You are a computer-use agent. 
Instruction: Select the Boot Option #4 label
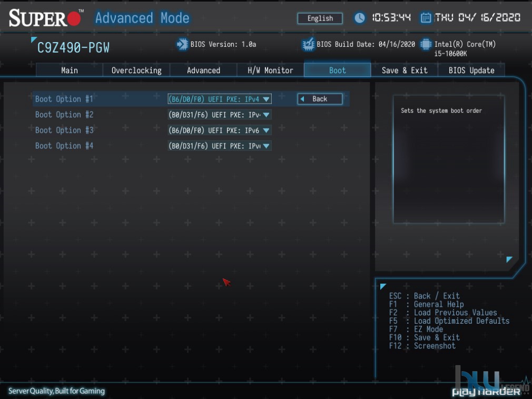point(64,146)
